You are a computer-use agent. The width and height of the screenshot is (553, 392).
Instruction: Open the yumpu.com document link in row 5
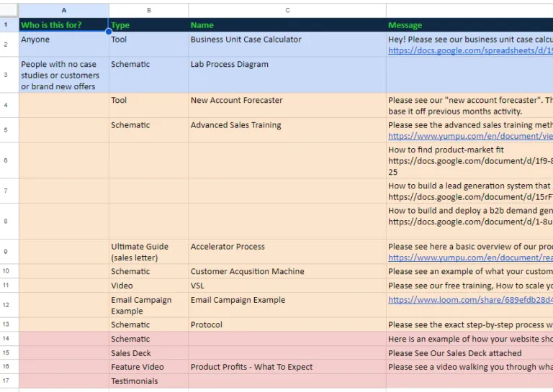[470, 136]
